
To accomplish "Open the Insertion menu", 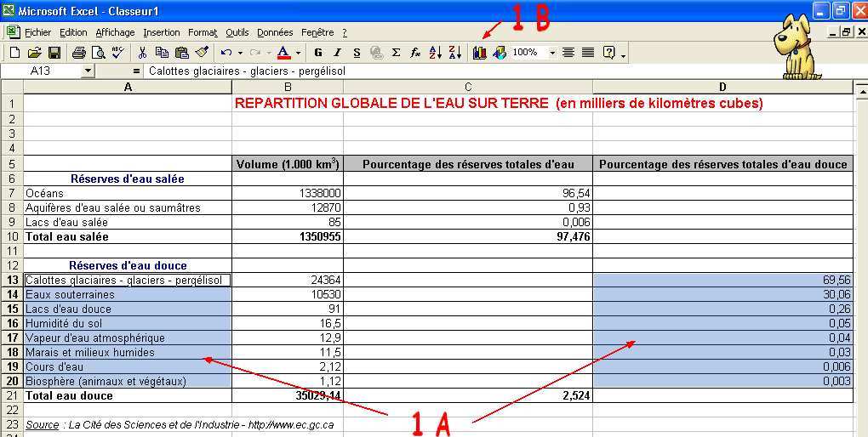I will [161, 32].
